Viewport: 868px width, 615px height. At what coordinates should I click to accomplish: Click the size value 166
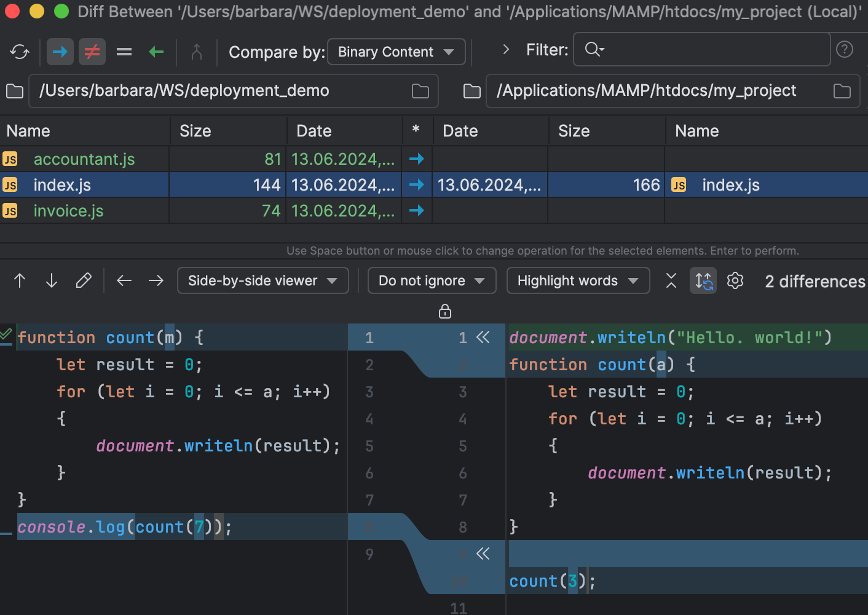646,185
